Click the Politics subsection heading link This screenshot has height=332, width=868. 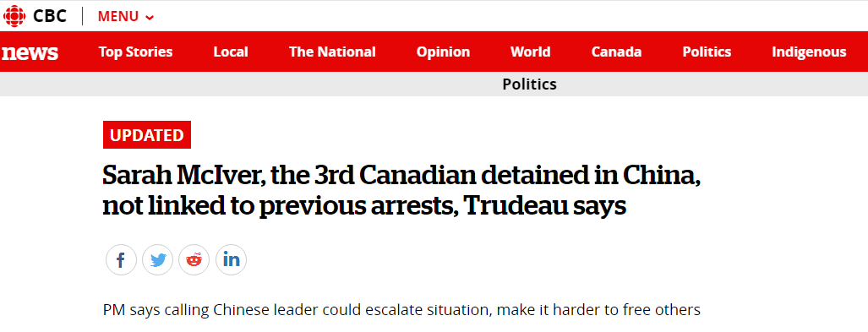[530, 84]
